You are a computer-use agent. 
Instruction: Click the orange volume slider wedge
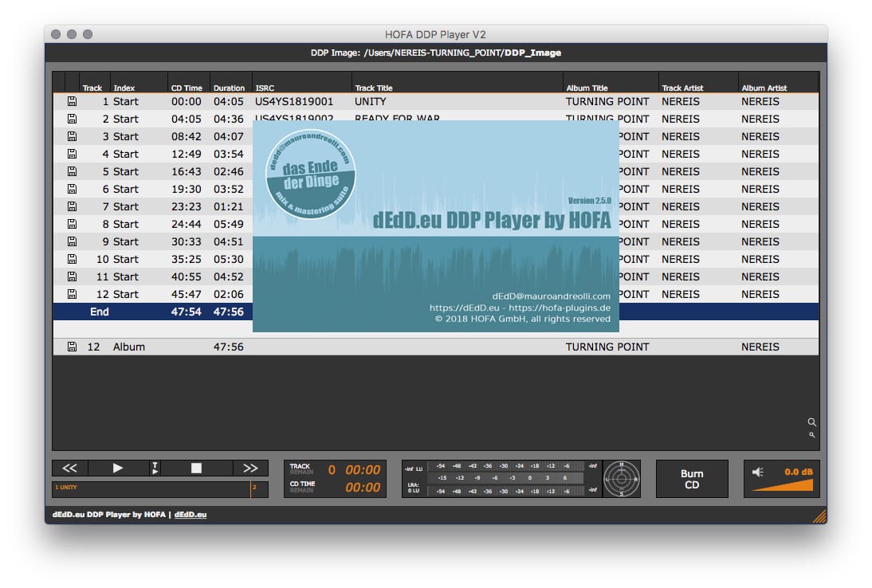coord(783,485)
